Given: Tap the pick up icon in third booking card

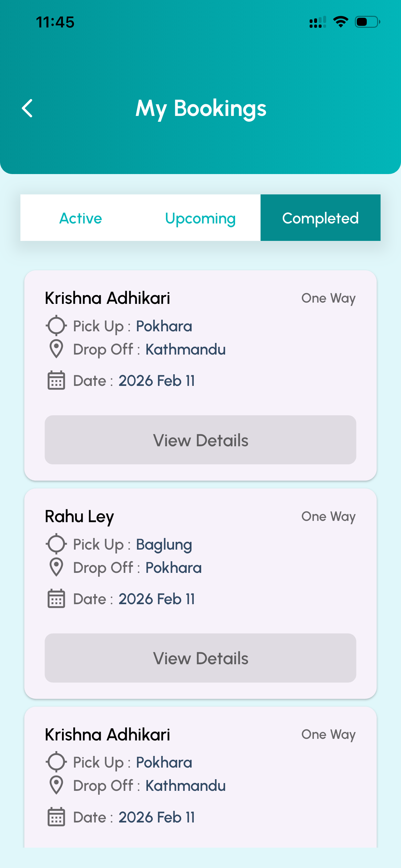Looking at the screenshot, I should 56,762.
